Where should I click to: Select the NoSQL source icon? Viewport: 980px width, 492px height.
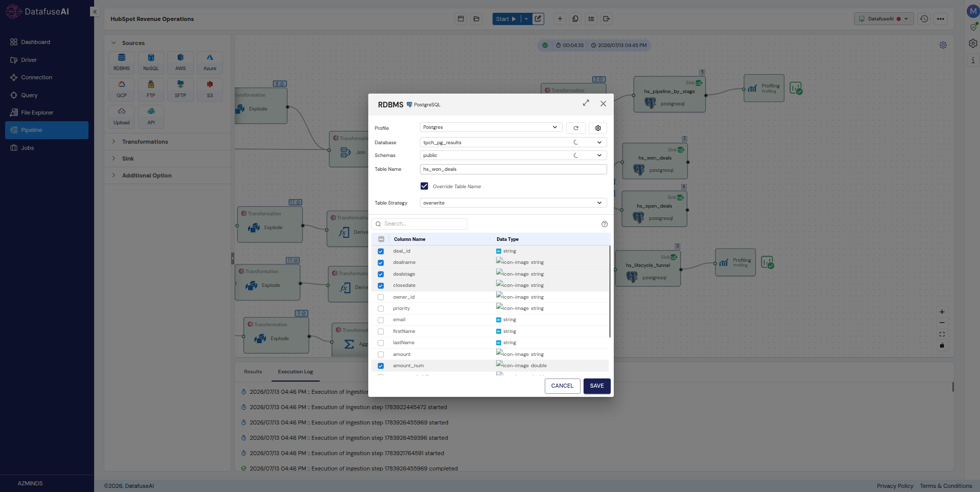[x=151, y=62]
